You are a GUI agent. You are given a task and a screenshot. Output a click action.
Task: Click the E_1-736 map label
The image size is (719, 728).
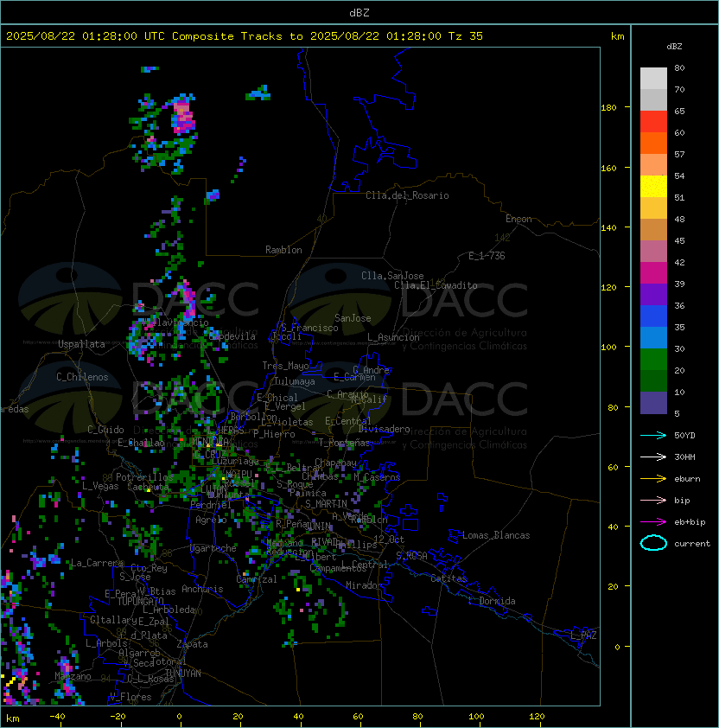pyautogui.click(x=487, y=256)
